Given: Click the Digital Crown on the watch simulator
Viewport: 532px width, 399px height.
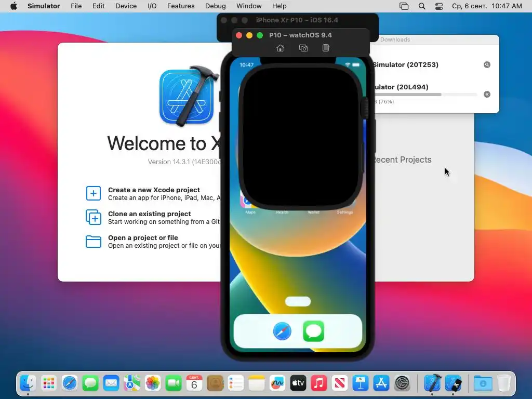Looking at the screenshot, I should point(365,108).
